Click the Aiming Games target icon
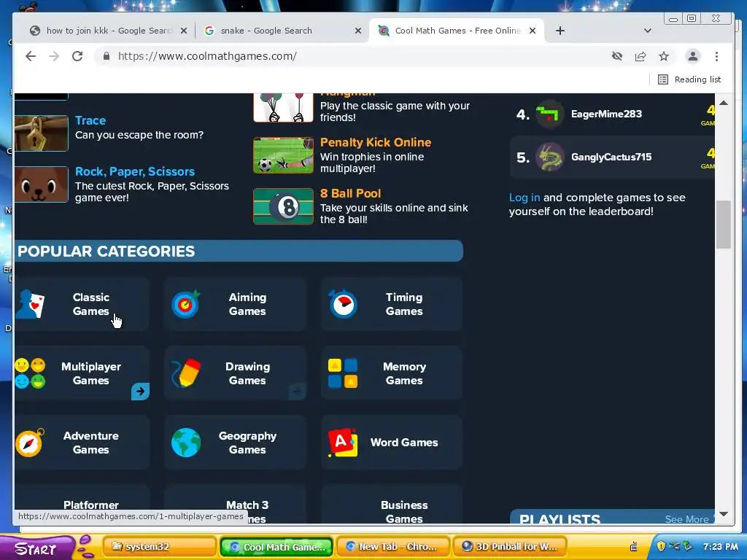Image resolution: width=747 pixels, height=560 pixels. [x=186, y=304]
